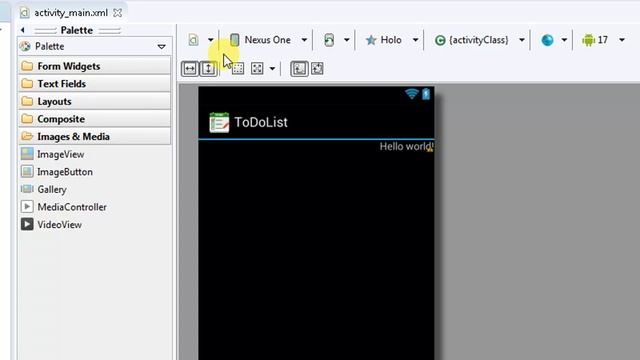
Task: Expand the Form Widgets category
Action: tap(94, 66)
